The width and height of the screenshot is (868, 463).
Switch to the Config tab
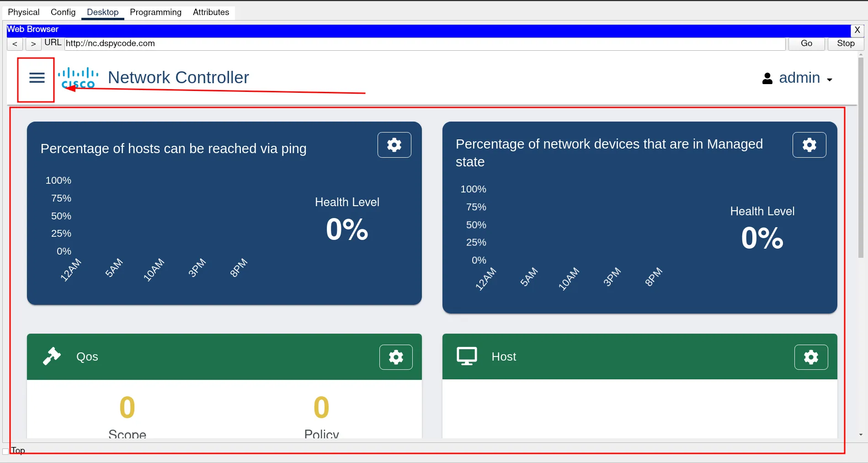pyautogui.click(x=63, y=12)
